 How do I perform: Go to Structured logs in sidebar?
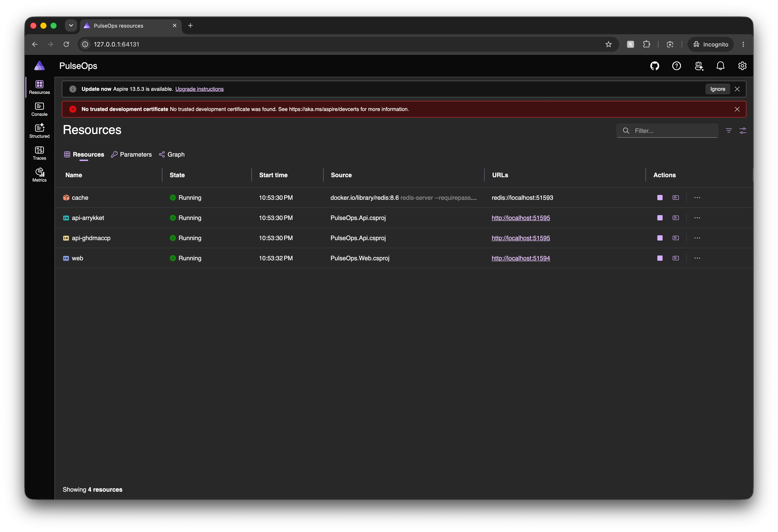[39, 131]
